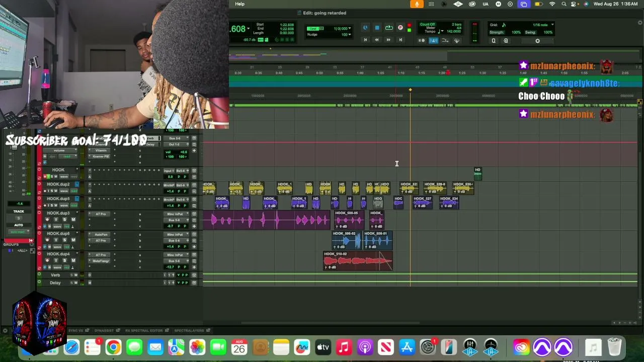Viewport: 644px width, 362px height.
Task: Toggle input monitoring on HOOK.dup4 track
Action: [56, 260]
